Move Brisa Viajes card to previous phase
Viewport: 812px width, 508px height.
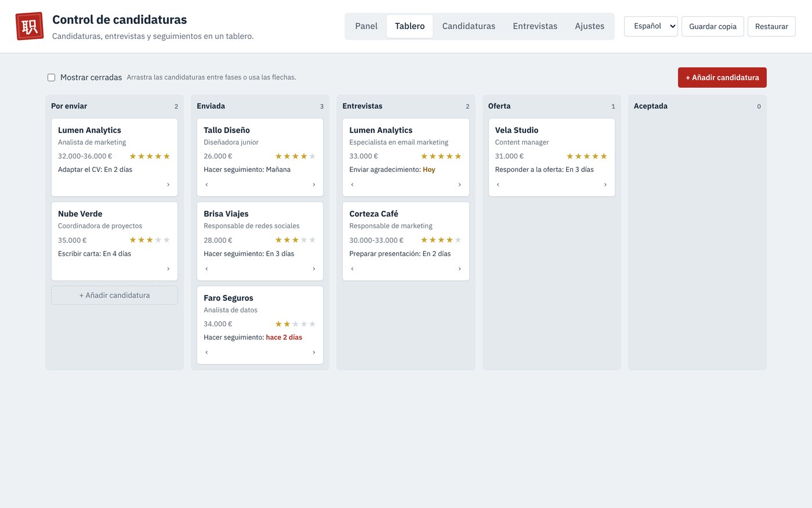coord(206,269)
